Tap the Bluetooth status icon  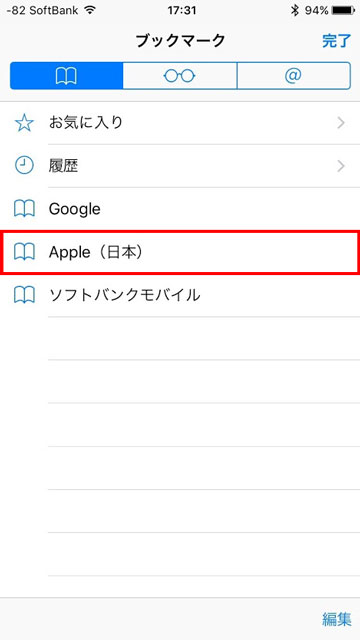(295, 10)
